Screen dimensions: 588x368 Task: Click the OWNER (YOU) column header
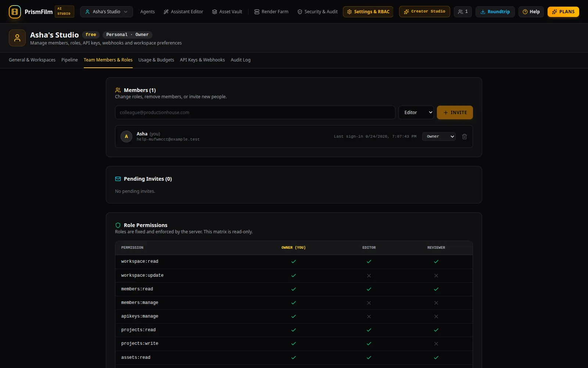(294, 248)
